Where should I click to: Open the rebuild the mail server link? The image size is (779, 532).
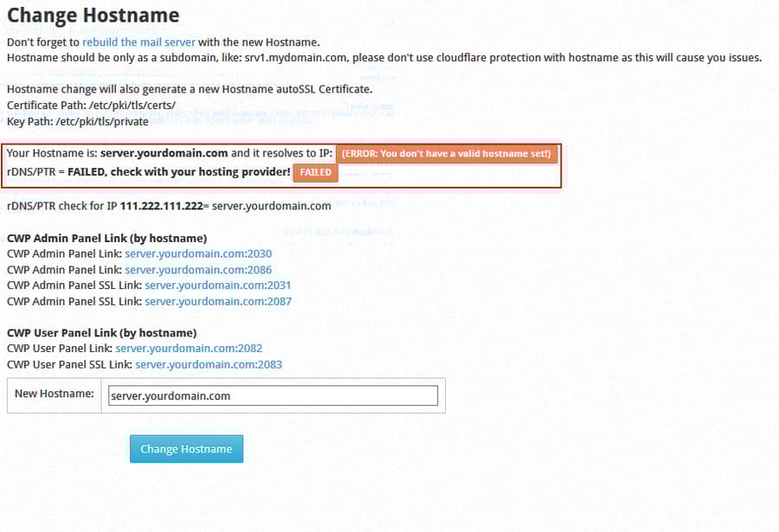[138, 41]
